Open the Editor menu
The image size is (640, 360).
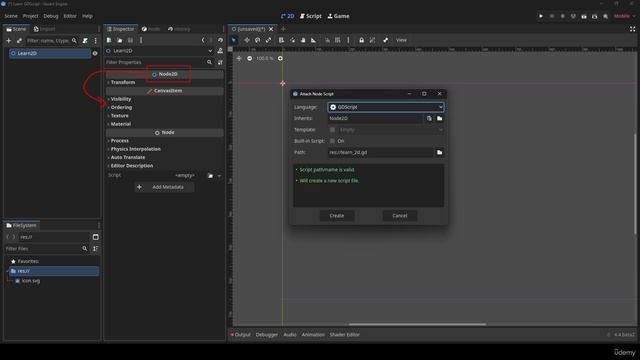point(70,16)
